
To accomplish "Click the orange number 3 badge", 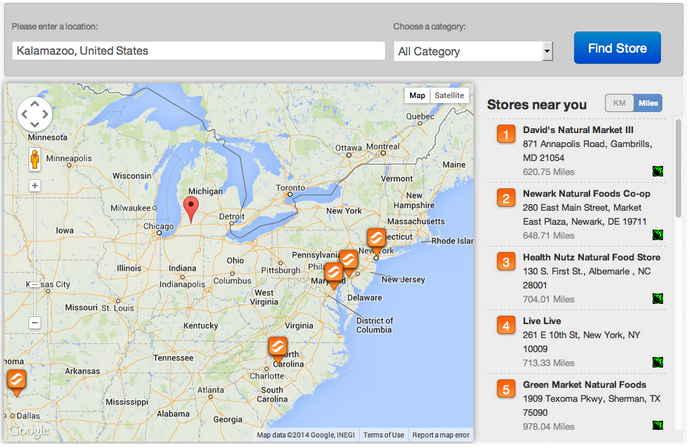I will [506, 262].
